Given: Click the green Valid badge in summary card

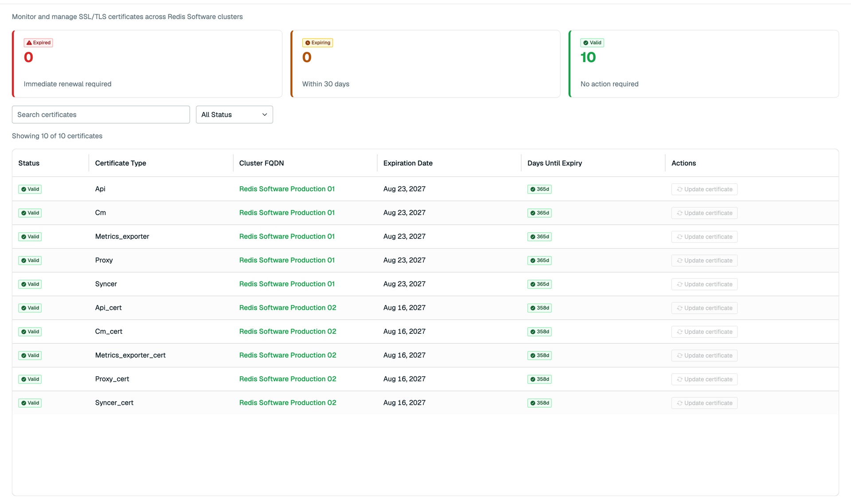Looking at the screenshot, I should [592, 43].
